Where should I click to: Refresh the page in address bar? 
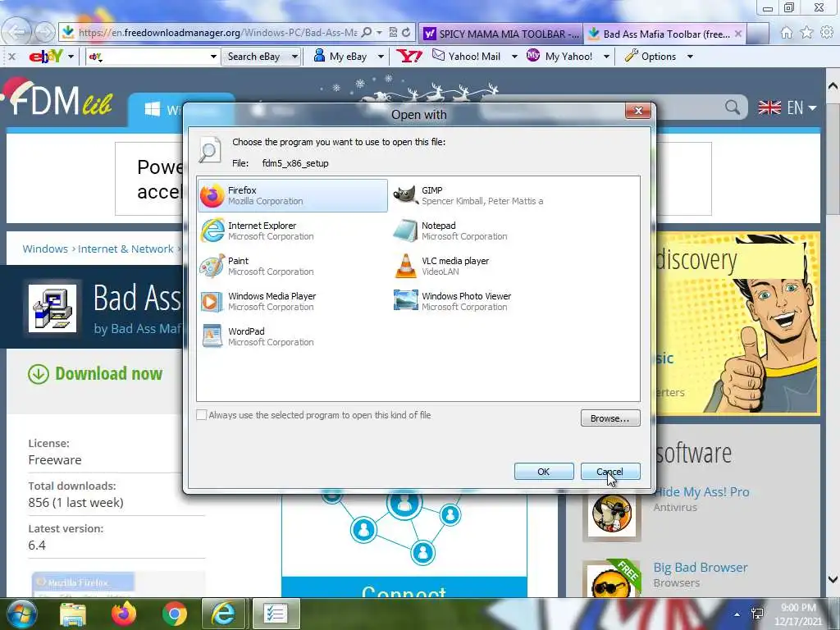coord(407,33)
